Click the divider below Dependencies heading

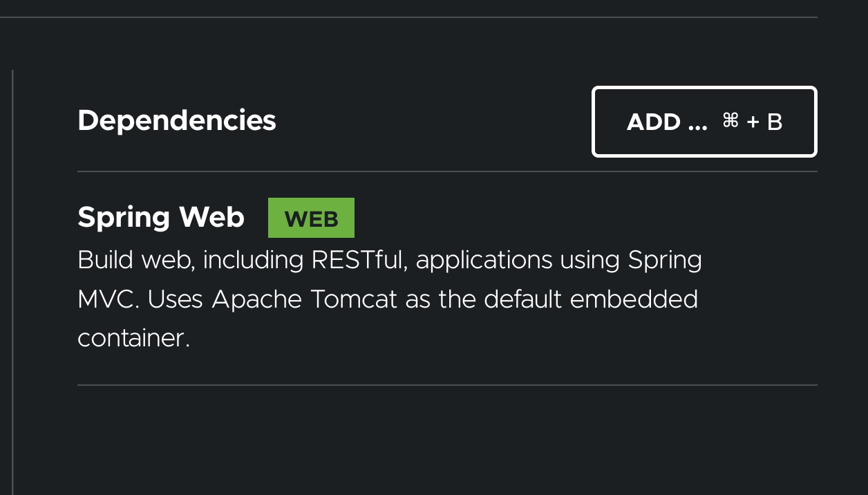pos(447,171)
